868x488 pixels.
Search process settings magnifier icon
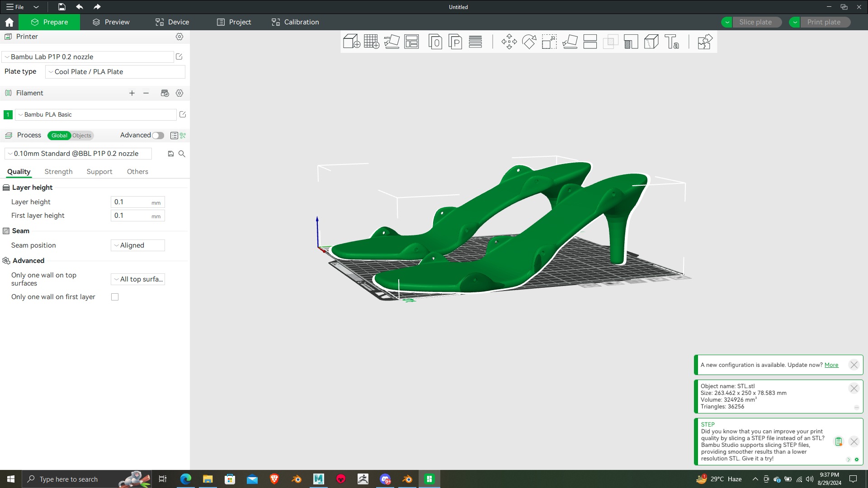(182, 154)
